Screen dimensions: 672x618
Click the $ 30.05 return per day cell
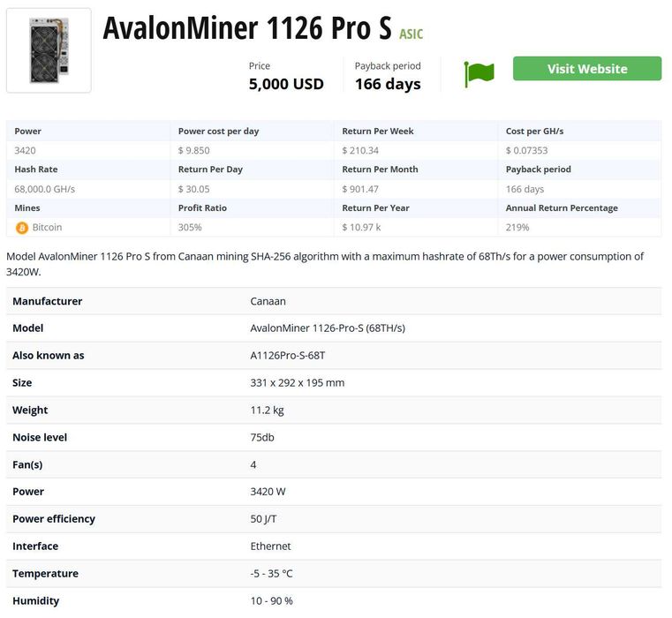[252, 189]
